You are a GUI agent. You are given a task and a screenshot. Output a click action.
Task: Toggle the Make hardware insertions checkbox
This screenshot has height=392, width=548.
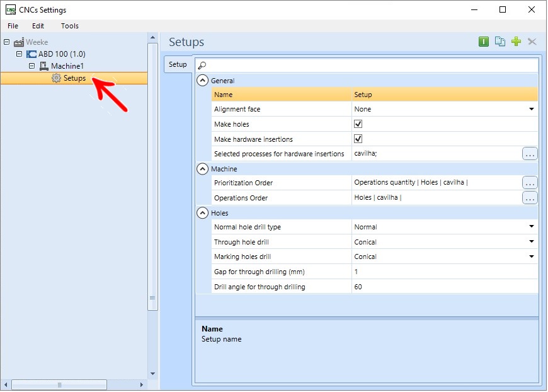[358, 139]
